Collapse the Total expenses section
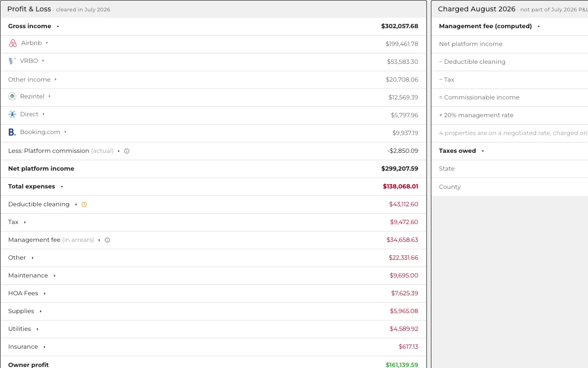The image size is (588, 368). click(x=62, y=186)
